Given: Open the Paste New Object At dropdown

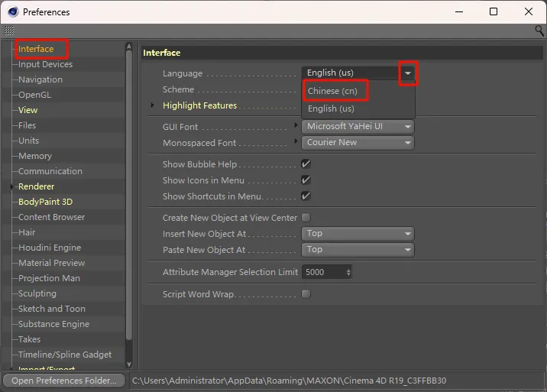Looking at the screenshot, I should coord(358,250).
